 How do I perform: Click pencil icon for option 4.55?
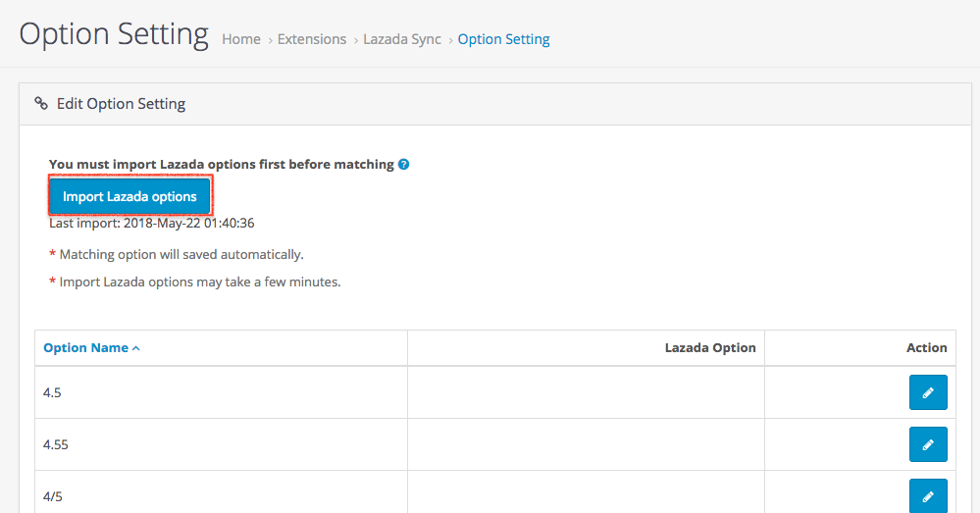[927, 444]
